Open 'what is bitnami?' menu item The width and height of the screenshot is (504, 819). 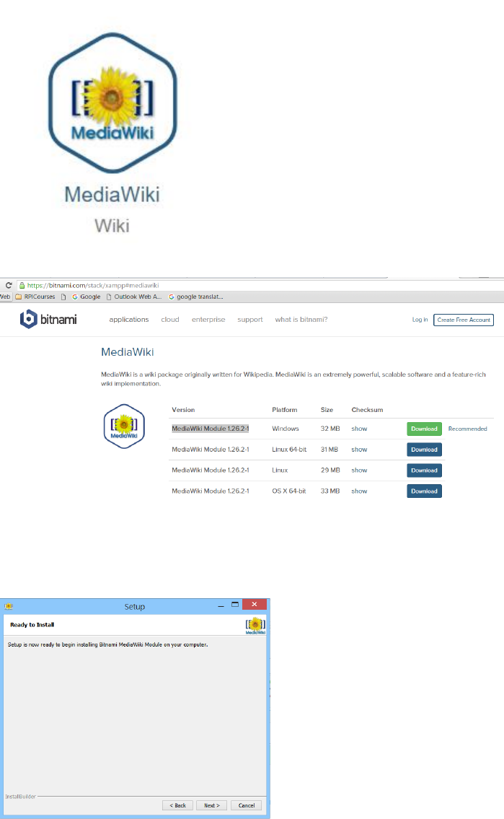301,320
